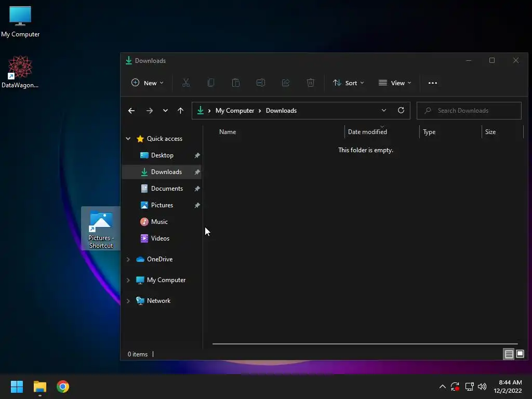Open the View layout dropdown
This screenshot has width=532, height=399.
395,83
